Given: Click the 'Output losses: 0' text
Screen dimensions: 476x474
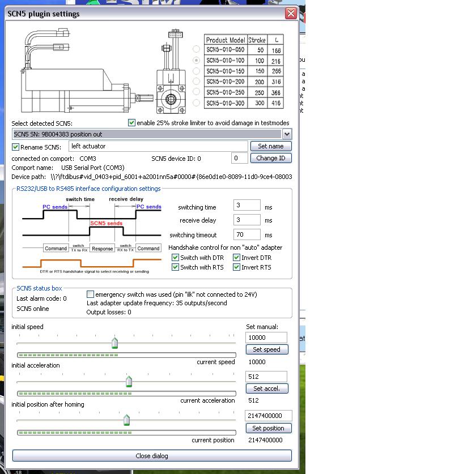Looking at the screenshot, I should 109,312.
